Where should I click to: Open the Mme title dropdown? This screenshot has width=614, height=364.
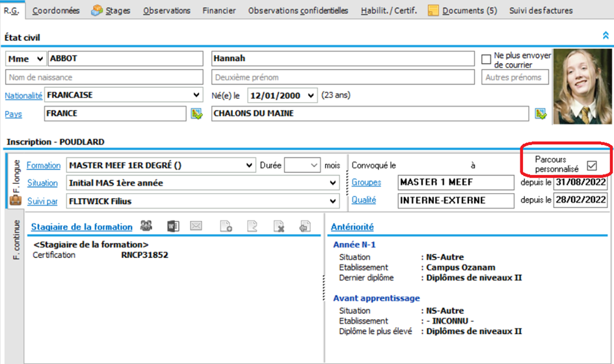(40, 58)
